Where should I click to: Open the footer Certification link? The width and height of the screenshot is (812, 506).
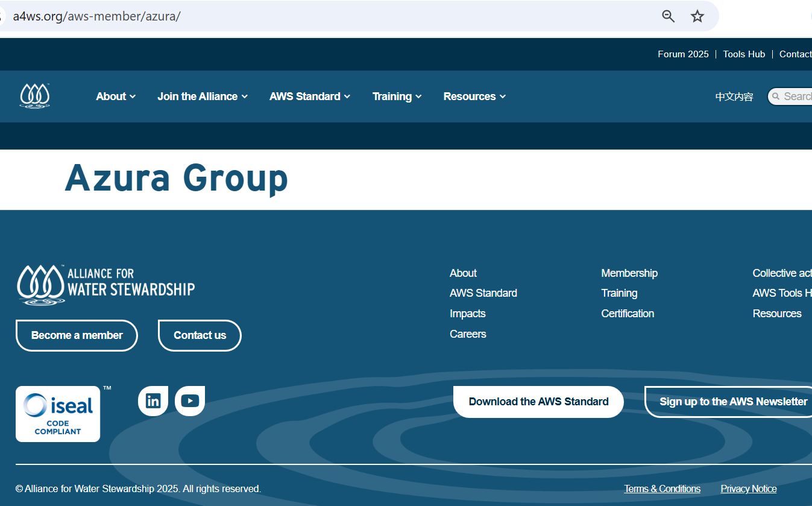point(628,314)
